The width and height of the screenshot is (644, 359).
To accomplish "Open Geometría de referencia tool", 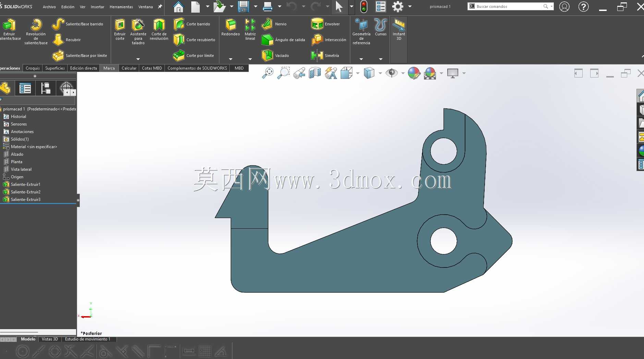I will pos(361,32).
